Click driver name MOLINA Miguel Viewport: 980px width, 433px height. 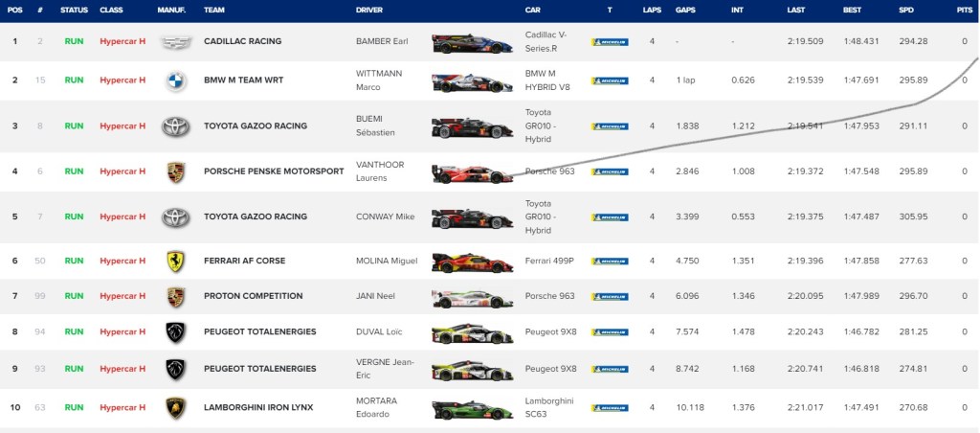387,261
